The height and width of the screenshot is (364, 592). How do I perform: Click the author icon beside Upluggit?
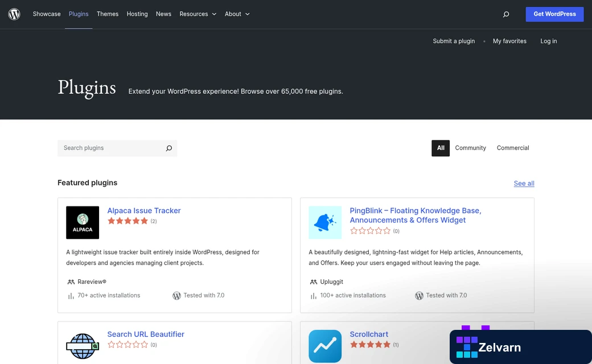tap(313, 282)
